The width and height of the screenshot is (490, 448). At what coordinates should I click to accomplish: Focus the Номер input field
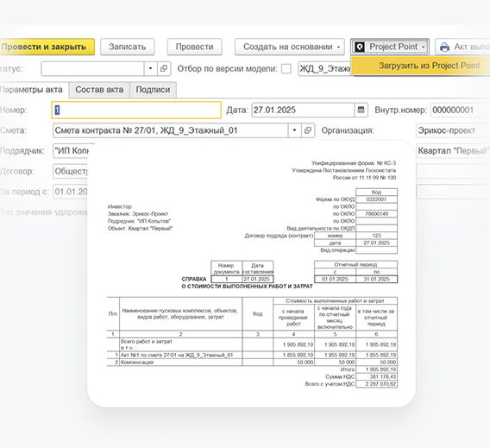point(136,110)
